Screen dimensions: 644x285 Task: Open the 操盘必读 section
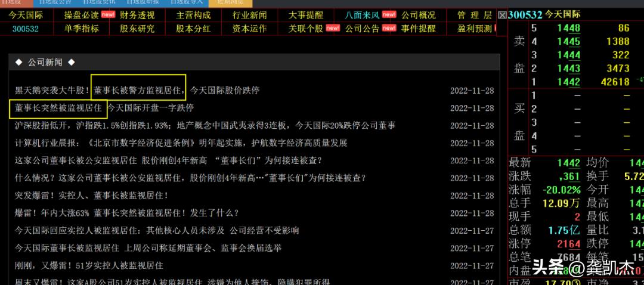pyautogui.click(x=81, y=16)
